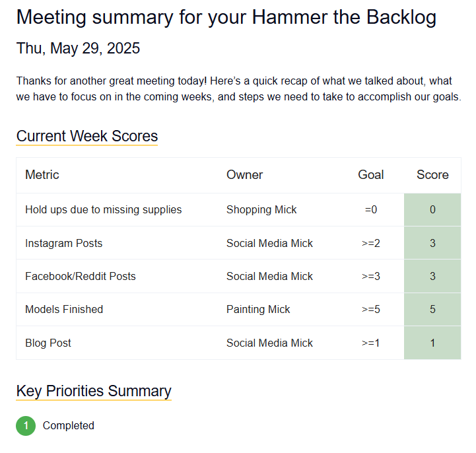This screenshot has width=476, height=453.
Task: Click the Completed label under Key Priorities
Action: [x=69, y=426]
